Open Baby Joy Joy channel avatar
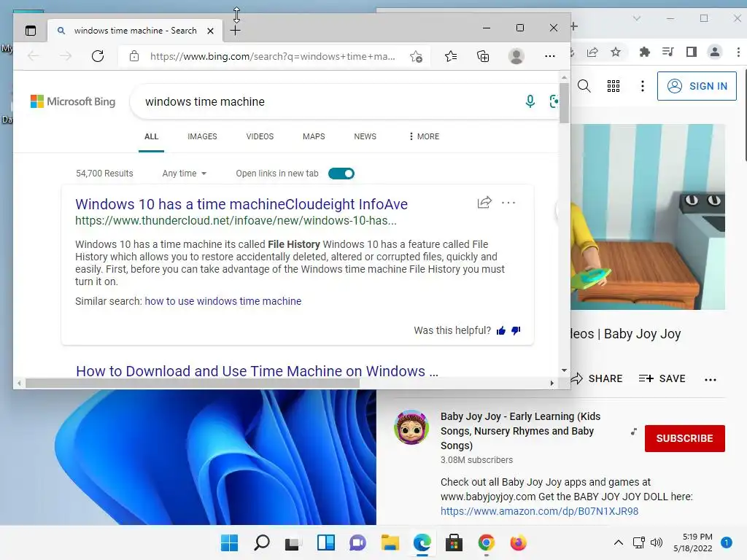This screenshot has width=747, height=560. (411, 427)
